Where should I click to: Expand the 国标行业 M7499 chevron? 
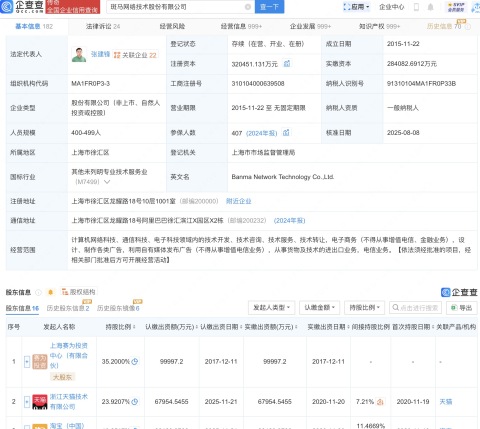[x=107, y=182]
